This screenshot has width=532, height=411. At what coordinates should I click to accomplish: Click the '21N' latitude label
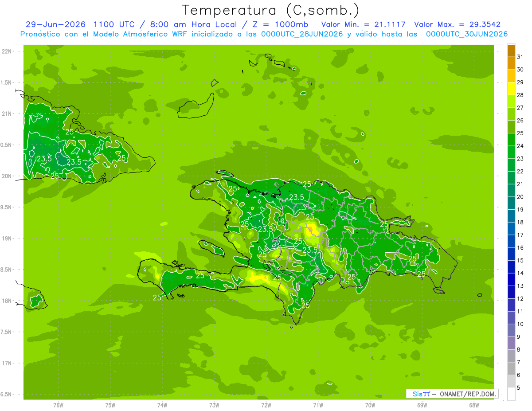[7, 114]
